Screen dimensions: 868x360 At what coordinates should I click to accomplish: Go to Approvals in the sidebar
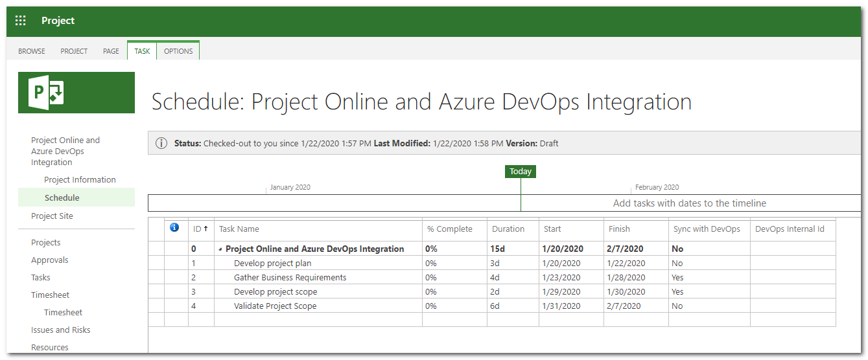click(50, 260)
